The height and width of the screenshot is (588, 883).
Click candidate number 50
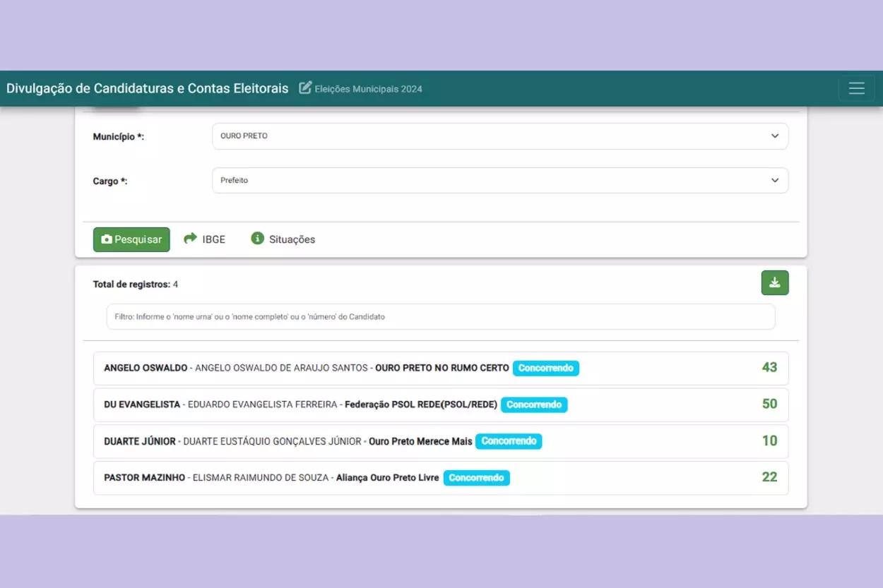[769, 404]
